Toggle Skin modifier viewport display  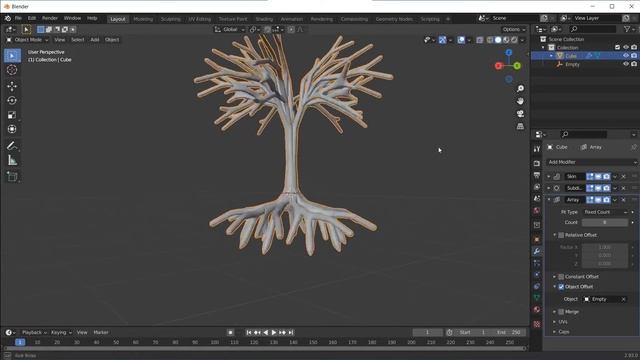click(x=598, y=176)
